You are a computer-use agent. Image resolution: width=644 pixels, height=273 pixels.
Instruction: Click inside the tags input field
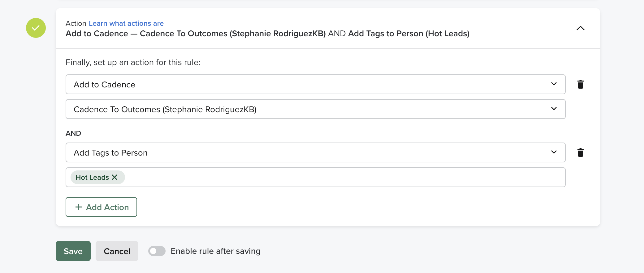pyautogui.click(x=279, y=177)
